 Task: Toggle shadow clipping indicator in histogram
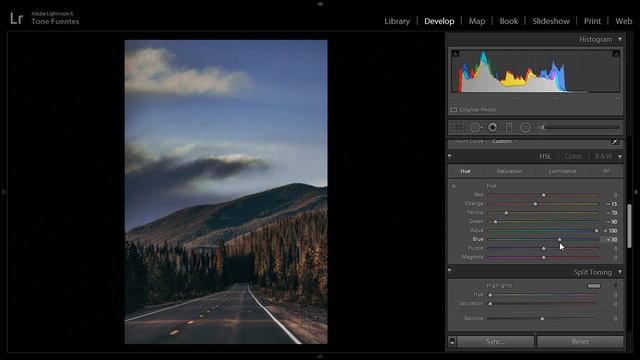456,53
